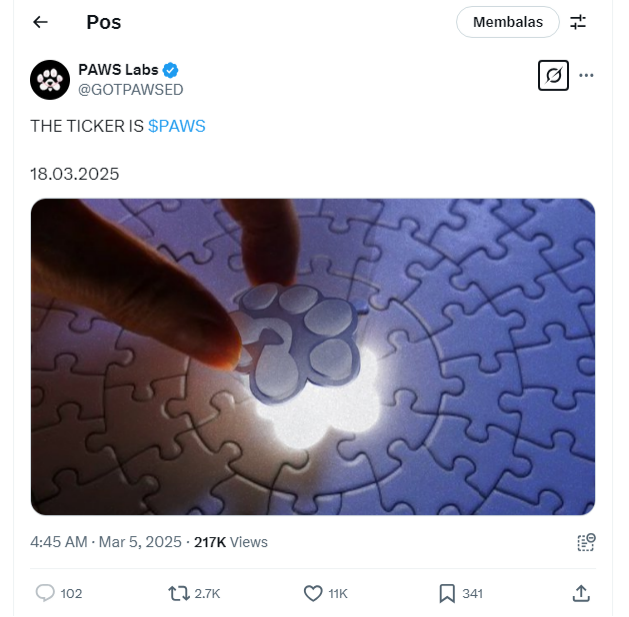The height and width of the screenshot is (617, 629).
Task: Click the PAWS Labs display name
Action: [118, 70]
